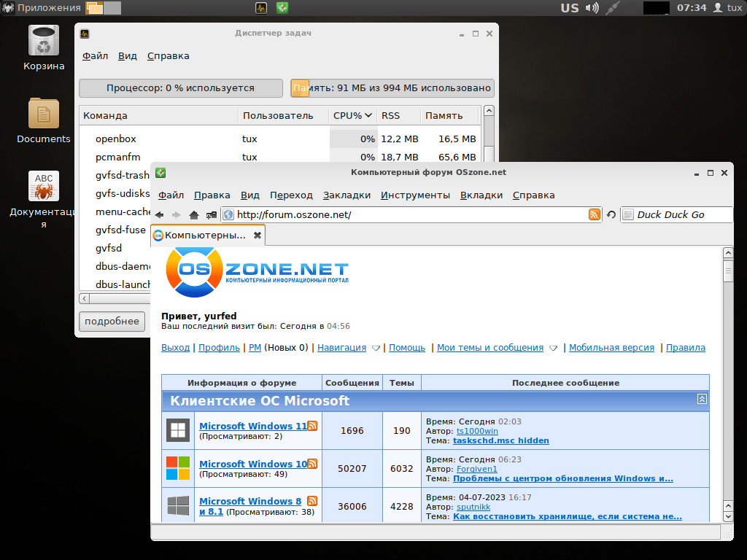Click the task manager scroll-up arrow
747x560 pixels.
[x=489, y=111]
